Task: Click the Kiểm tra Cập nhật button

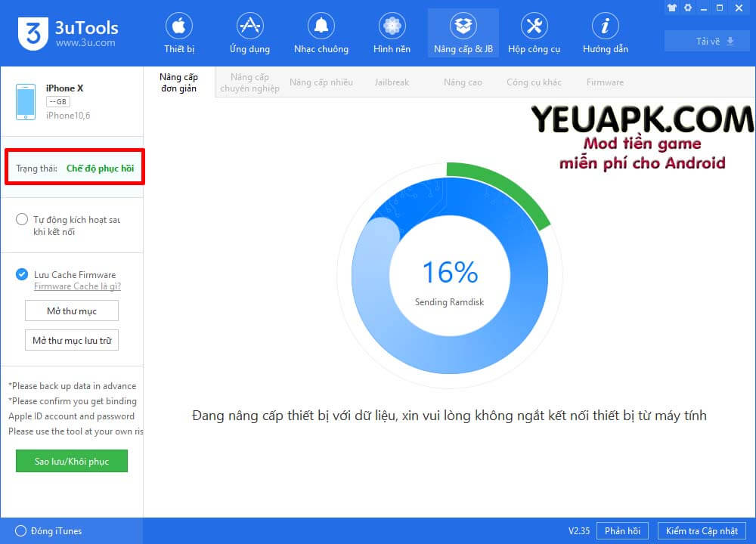Action: point(702,531)
